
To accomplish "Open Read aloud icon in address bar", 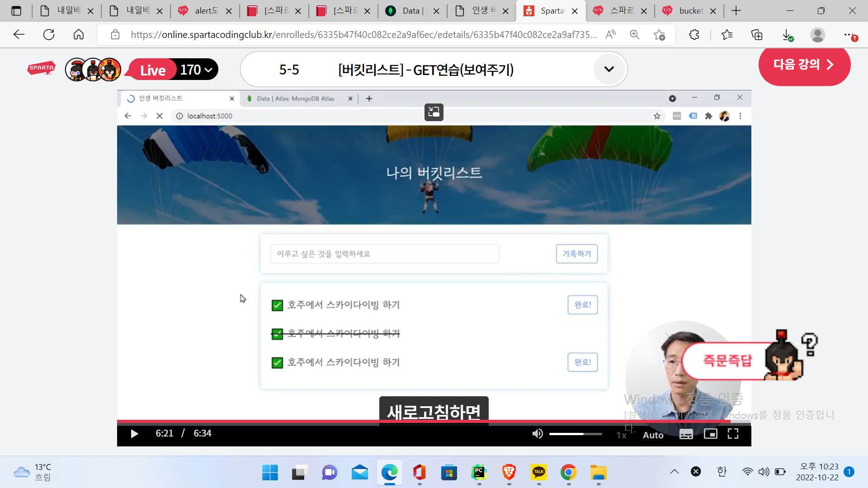I will (x=610, y=34).
